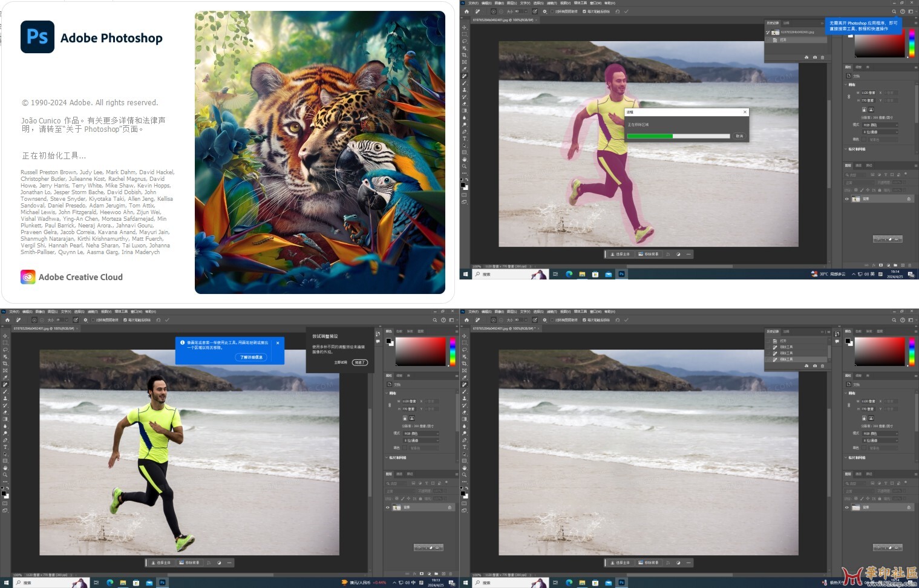Select Brush tool in unmasked runner window
The width and height of the screenshot is (919, 588).
pyautogui.click(x=5, y=391)
